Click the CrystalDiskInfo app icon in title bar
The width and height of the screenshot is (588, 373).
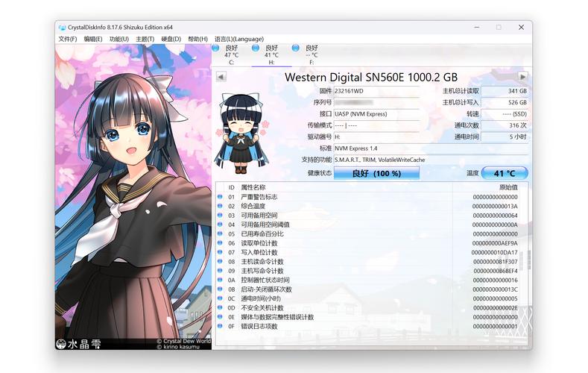tap(63, 28)
